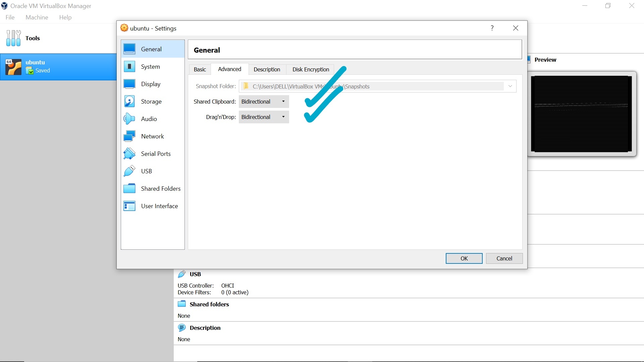Click the User Interface settings icon
Screen dimensions: 644x362
[x=129, y=205]
